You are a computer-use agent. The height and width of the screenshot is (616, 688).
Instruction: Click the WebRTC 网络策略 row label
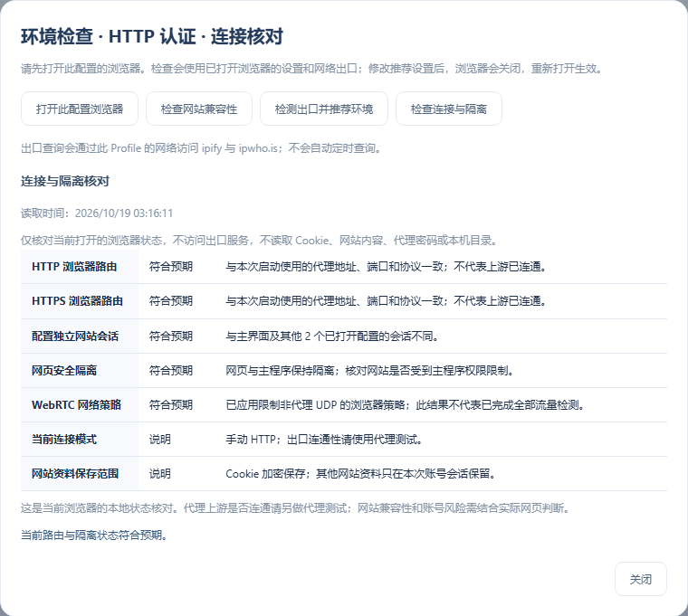coord(76,404)
